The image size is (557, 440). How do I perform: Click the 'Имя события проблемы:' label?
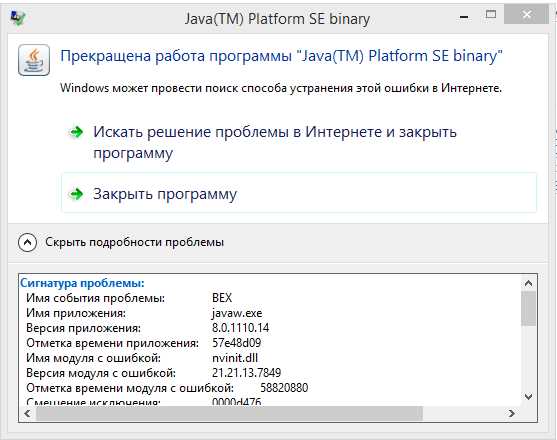point(96,298)
